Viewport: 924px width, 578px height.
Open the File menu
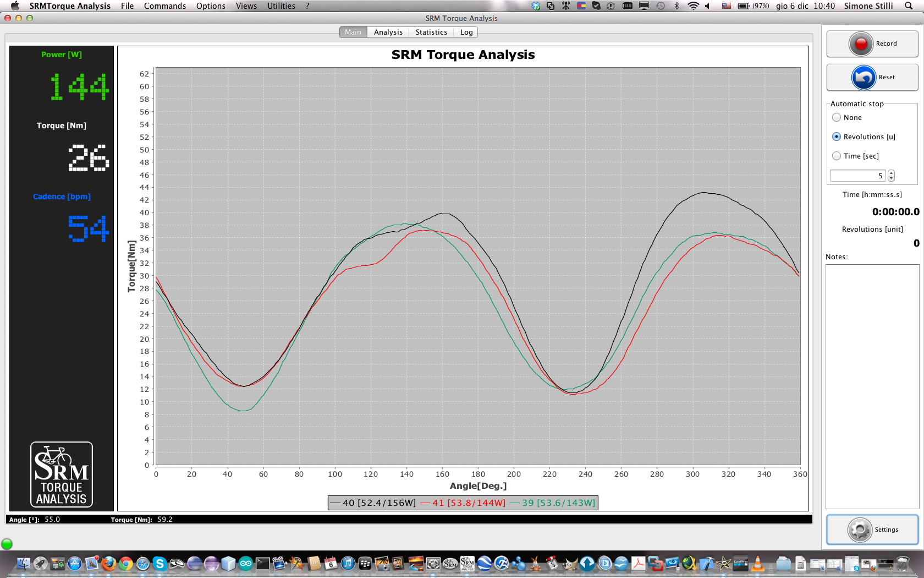[x=127, y=6]
